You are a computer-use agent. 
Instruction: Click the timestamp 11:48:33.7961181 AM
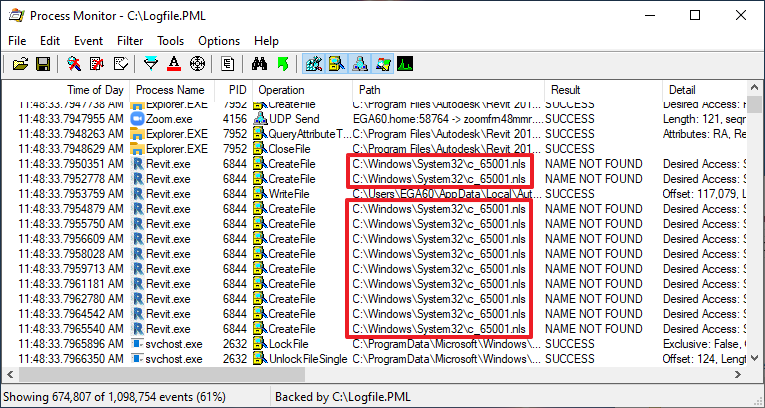pos(71,284)
